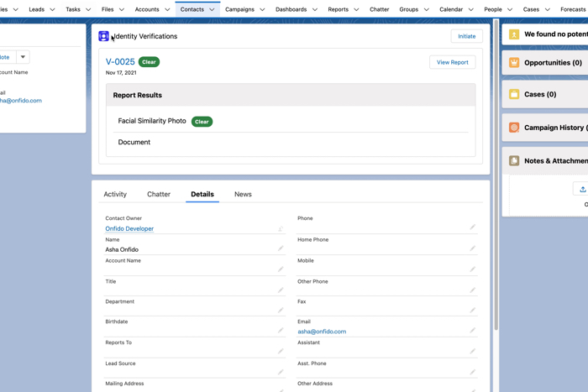Switch to the Activity tab
This screenshot has height=392, width=588.
[x=115, y=194]
